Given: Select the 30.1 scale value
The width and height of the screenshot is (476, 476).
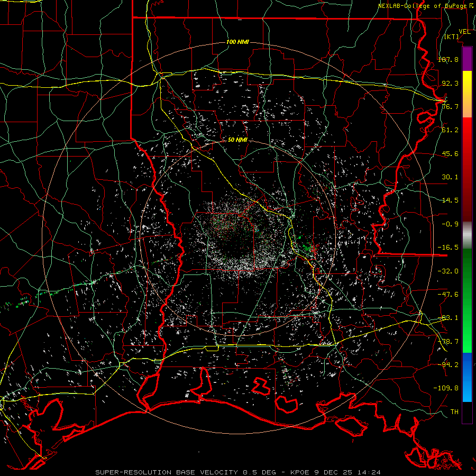Looking at the screenshot, I should pos(450,177).
